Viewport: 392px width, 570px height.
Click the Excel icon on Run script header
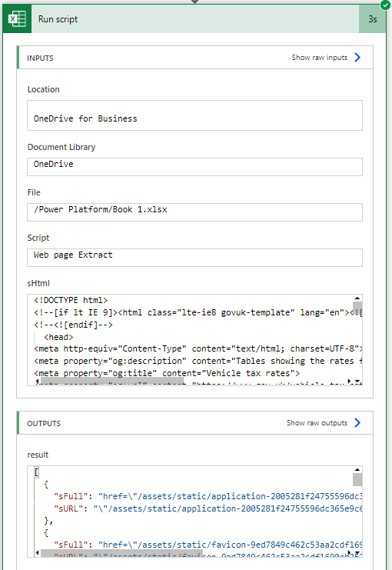pos(17,19)
